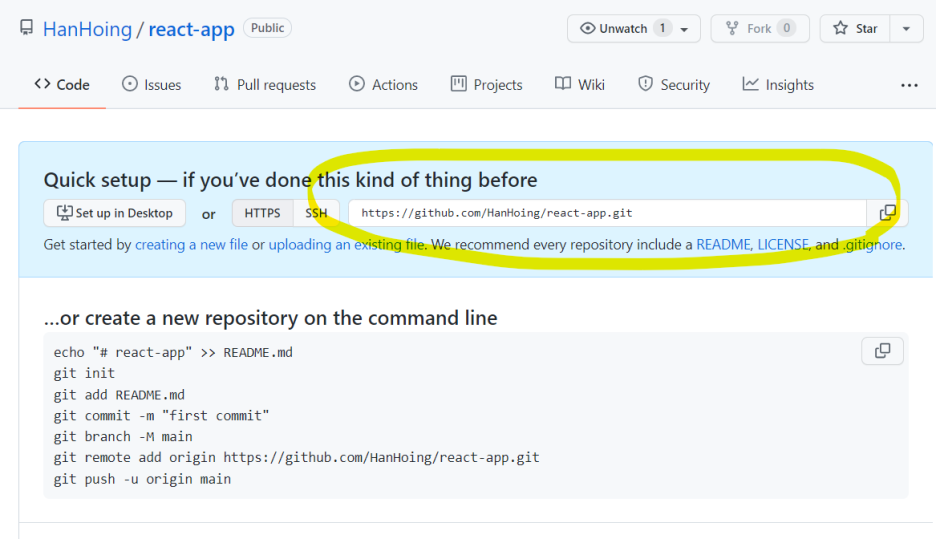The image size is (936, 539).
Task: Click the "git branch -M main" line
Action: point(123,437)
